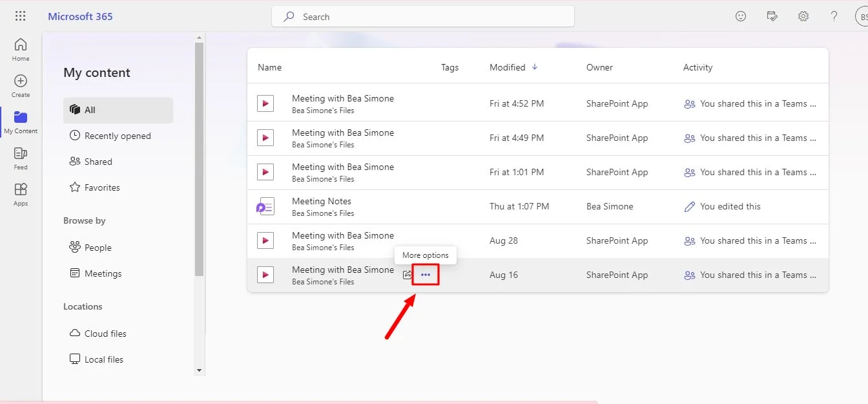Go to Home in left rail
The image size is (868, 404).
click(21, 49)
